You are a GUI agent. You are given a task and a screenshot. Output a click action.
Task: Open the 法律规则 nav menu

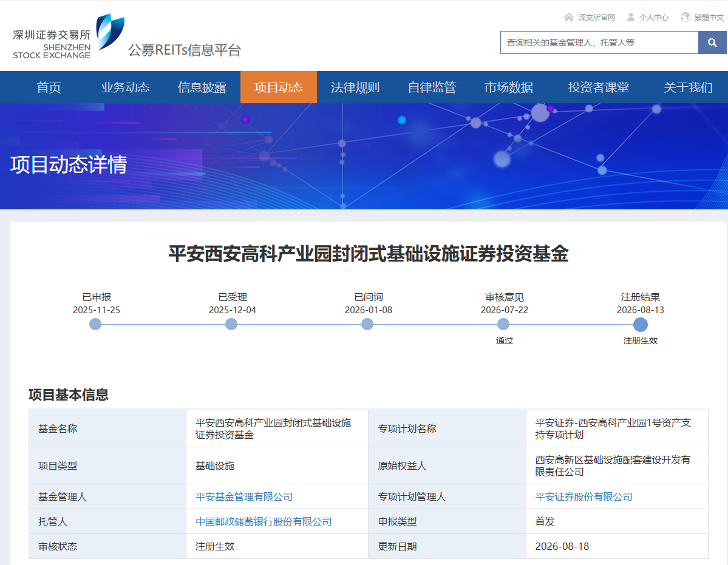355,87
